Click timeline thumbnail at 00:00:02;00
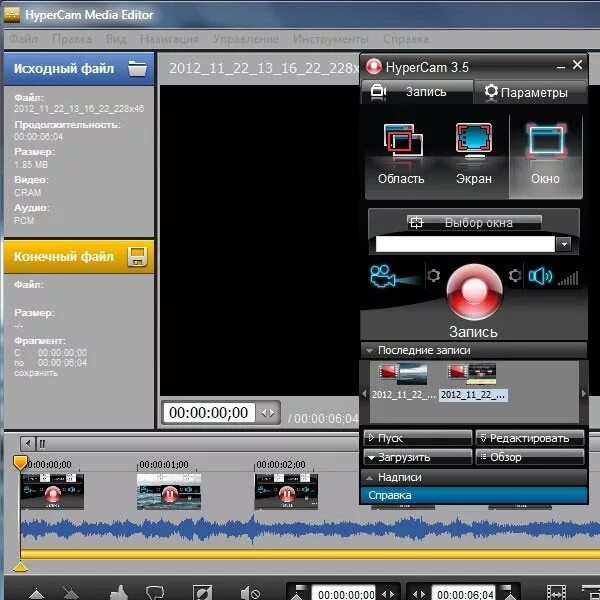Image resolution: width=600 pixels, height=600 pixels. point(286,492)
